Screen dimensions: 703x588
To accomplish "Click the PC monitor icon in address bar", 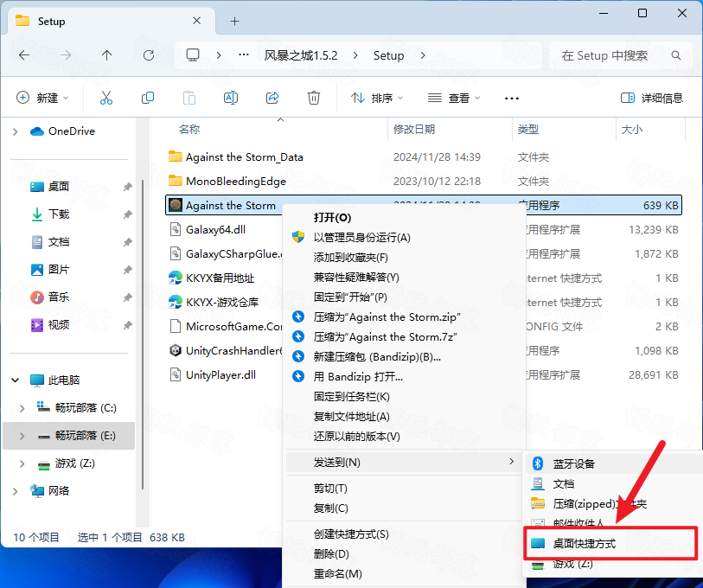I will tap(193, 55).
